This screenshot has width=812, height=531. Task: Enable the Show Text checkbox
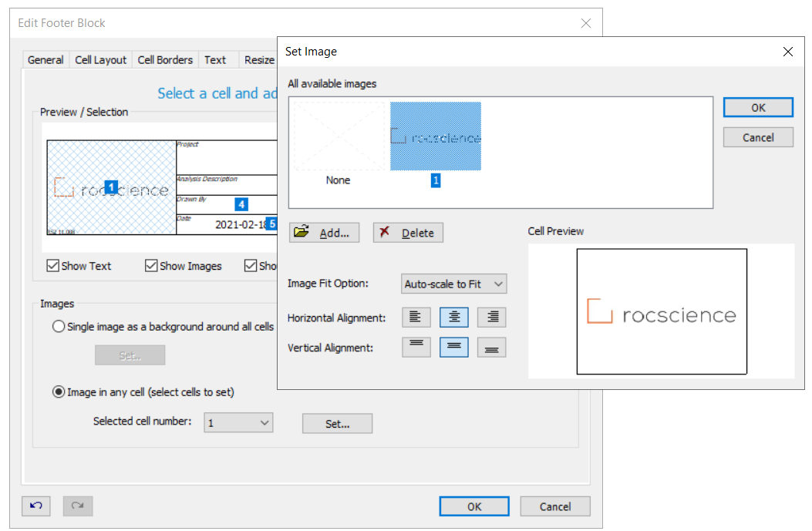pos(52,265)
